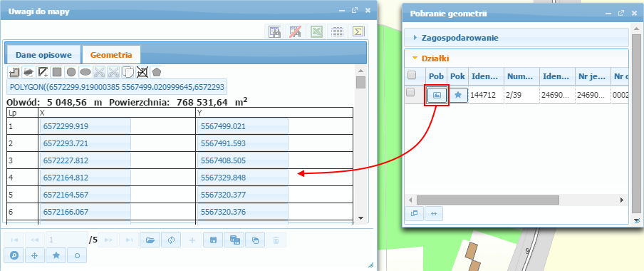Click the refresh record icon

[172, 240]
